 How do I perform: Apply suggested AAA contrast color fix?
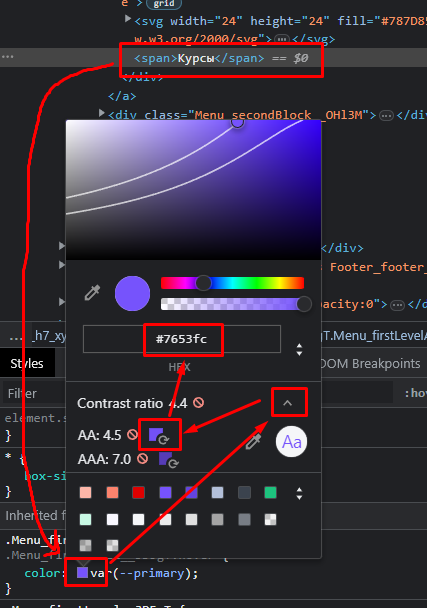(x=168, y=459)
